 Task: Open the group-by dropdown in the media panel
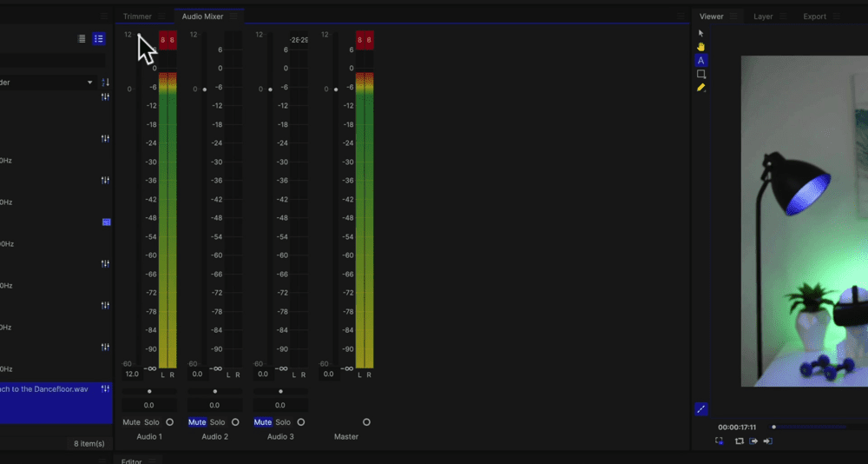point(47,83)
